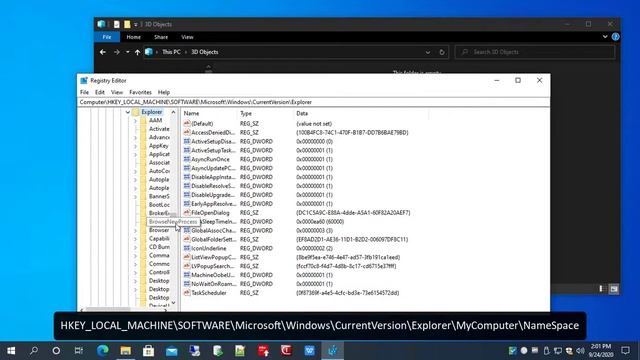Open the Share tab in File Explorer
This screenshot has height=360, width=640.
point(161,37)
